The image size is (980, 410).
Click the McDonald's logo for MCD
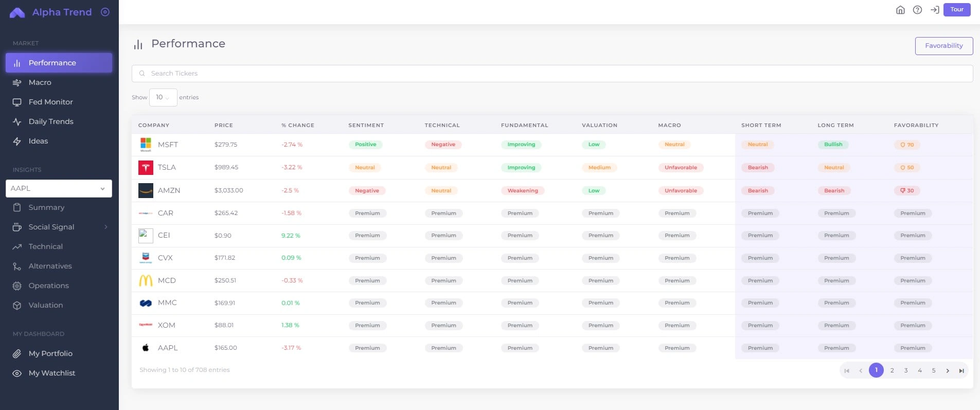click(146, 280)
